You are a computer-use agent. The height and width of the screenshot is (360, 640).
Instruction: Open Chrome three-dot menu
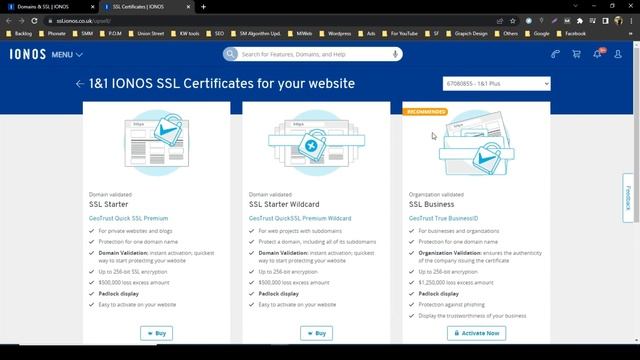coord(631,21)
